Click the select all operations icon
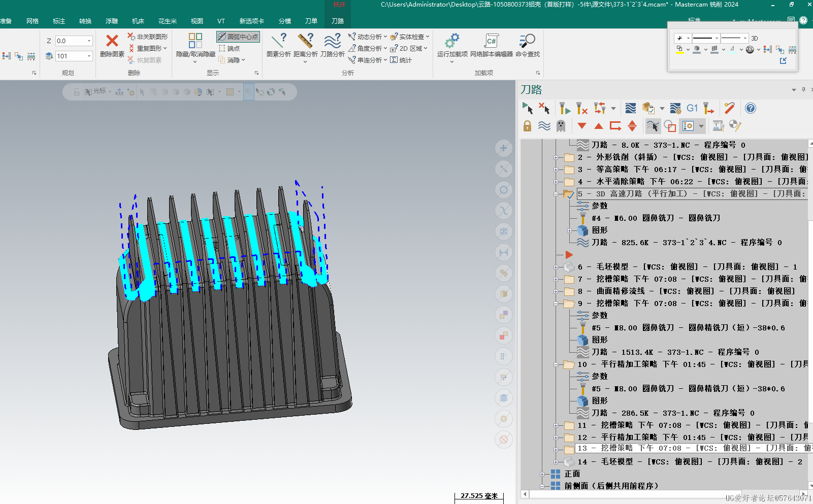The width and height of the screenshot is (813, 504). coord(527,108)
